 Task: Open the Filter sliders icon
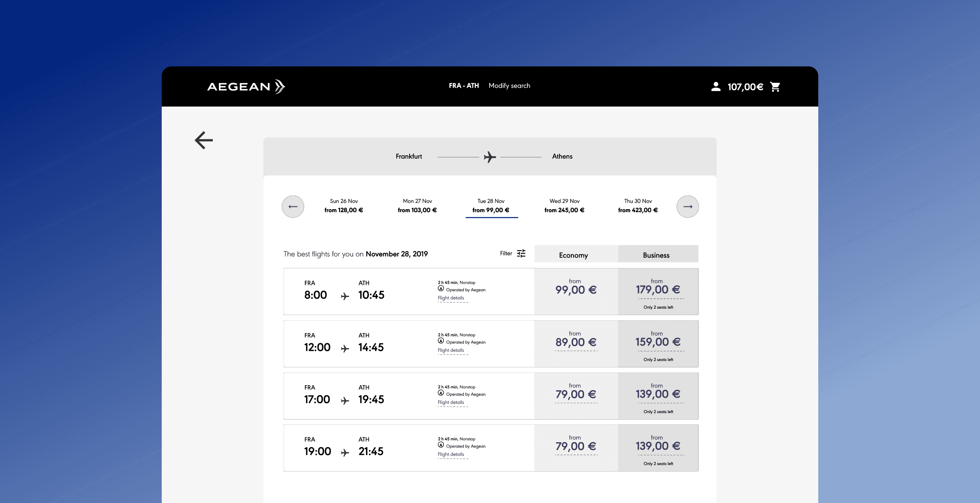click(521, 254)
